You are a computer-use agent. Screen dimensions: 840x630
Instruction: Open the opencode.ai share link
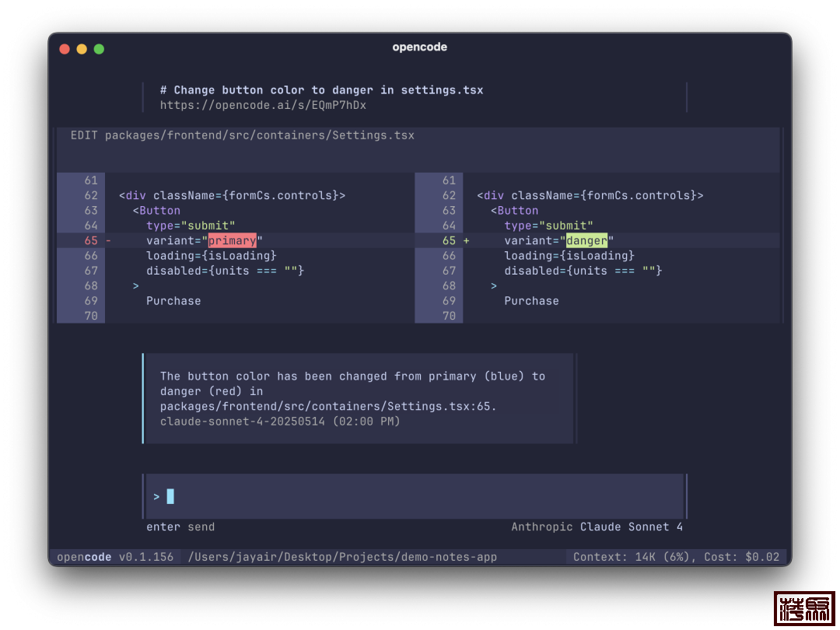pyautogui.click(x=263, y=105)
